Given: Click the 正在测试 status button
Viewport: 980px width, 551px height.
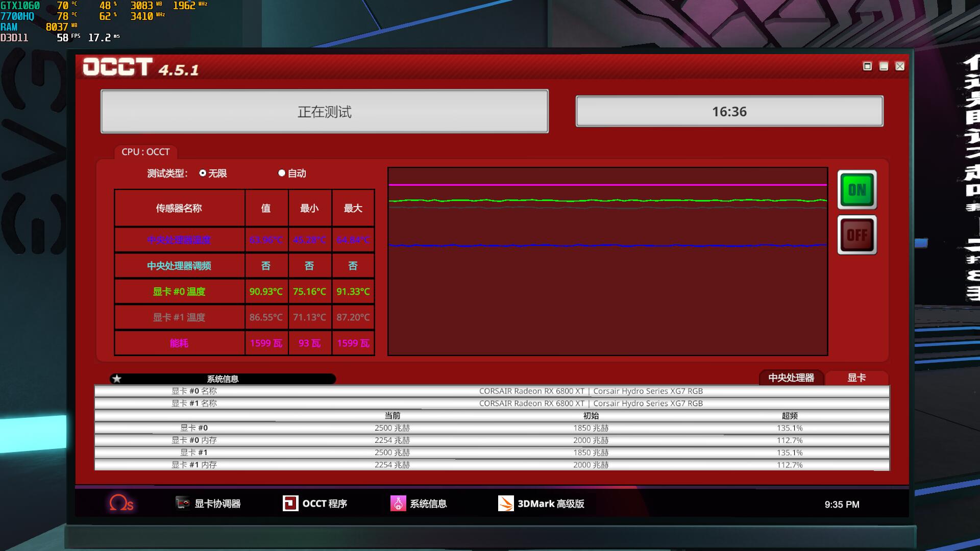Looking at the screenshot, I should click(x=325, y=112).
